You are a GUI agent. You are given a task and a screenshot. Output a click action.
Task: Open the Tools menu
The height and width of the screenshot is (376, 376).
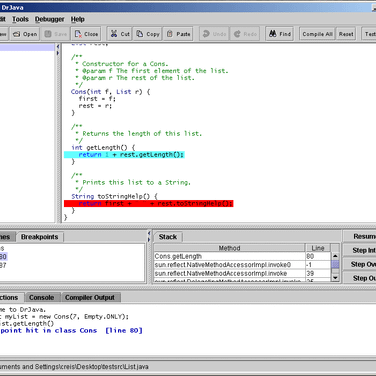[20, 19]
